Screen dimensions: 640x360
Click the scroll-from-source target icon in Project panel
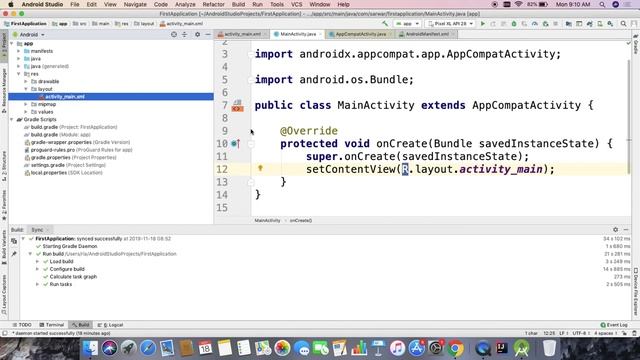(x=174, y=35)
